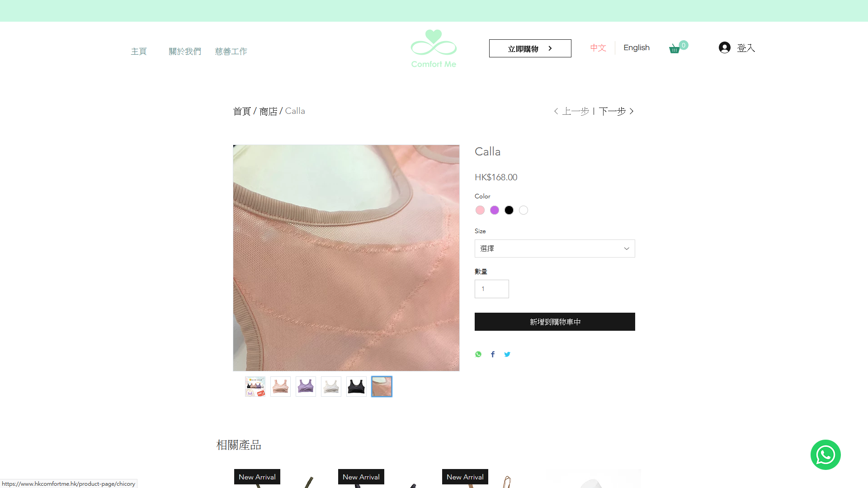868x488 pixels.
Task: Choose the white color swatch
Action: tap(524, 210)
